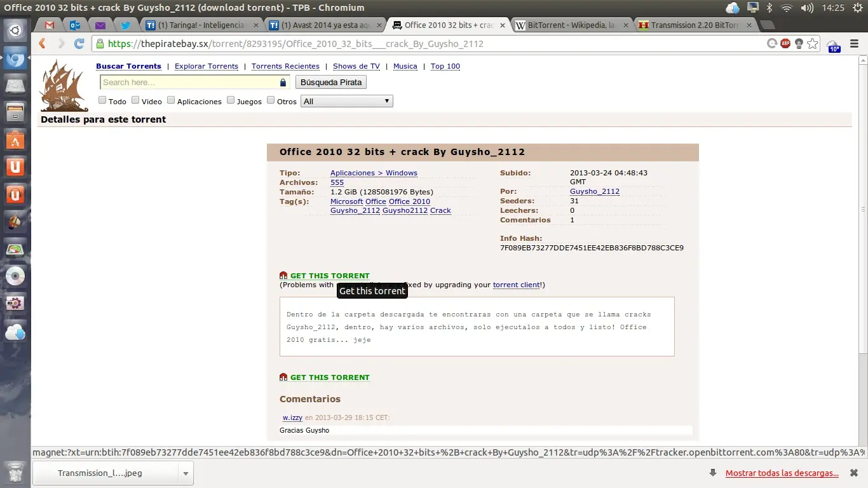Screen dimensions: 868x488
Task: Open the trash icon in the launcher
Action: coord(15,472)
